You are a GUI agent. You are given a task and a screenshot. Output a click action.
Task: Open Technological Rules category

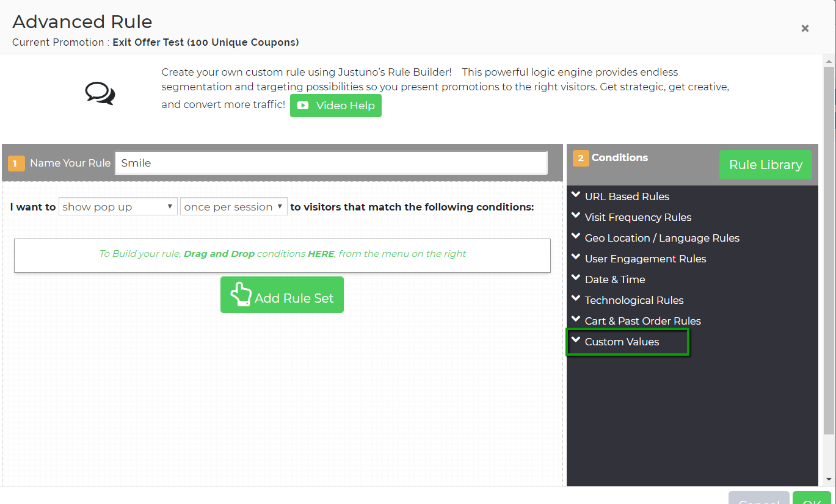tap(634, 300)
